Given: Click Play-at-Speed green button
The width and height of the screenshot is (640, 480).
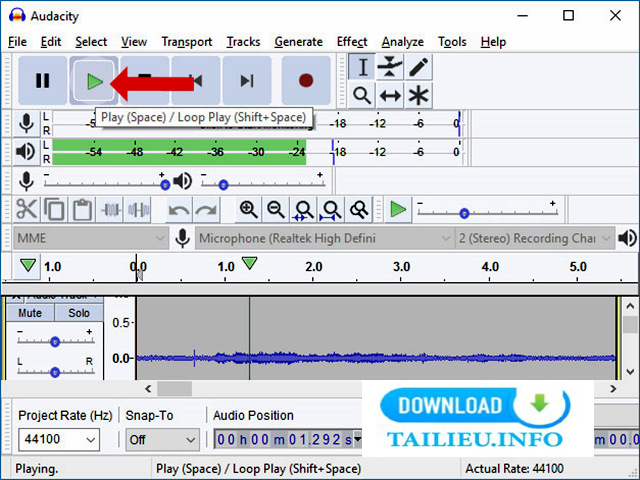Looking at the screenshot, I should [398, 210].
